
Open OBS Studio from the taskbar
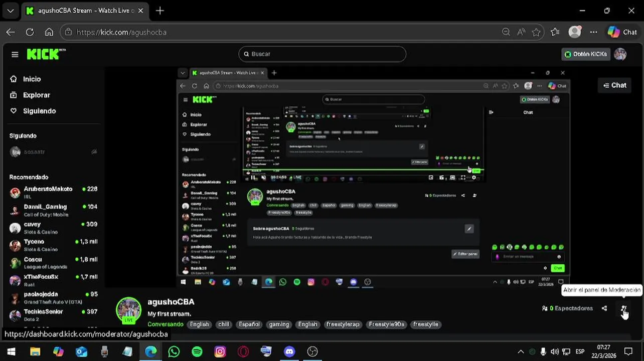point(312,351)
